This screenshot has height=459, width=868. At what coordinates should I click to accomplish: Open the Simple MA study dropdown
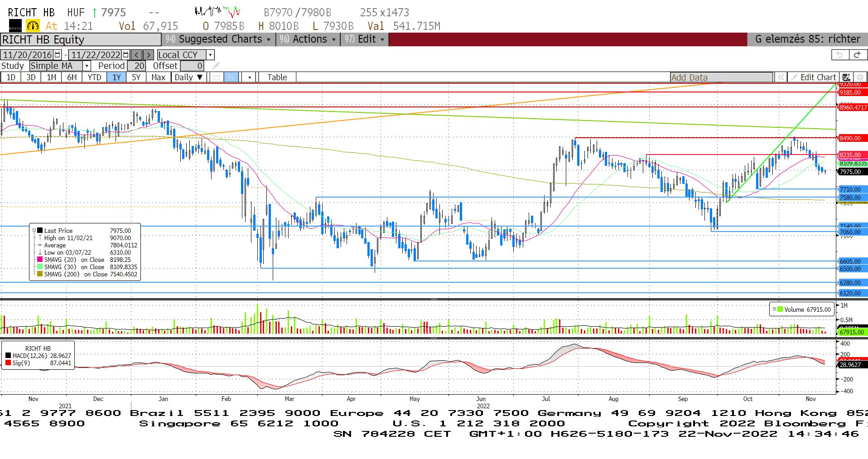(x=87, y=66)
